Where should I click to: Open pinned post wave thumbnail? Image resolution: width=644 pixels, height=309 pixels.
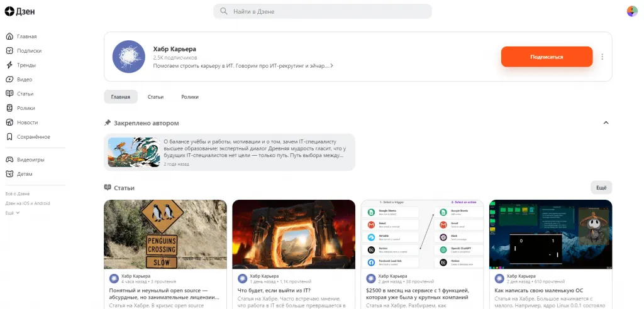click(x=134, y=152)
